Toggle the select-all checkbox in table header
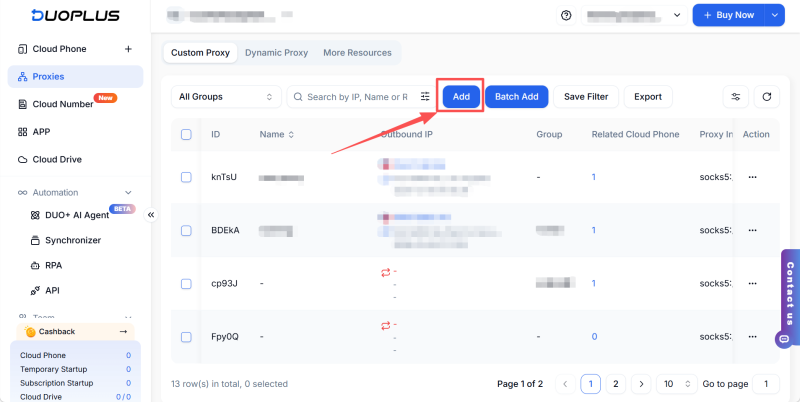Screen dimensions: 800x402 pyautogui.click(x=186, y=134)
